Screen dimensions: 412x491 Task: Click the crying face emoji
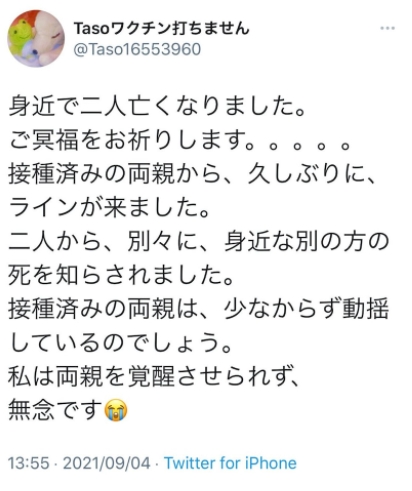[x=116, y=411]
